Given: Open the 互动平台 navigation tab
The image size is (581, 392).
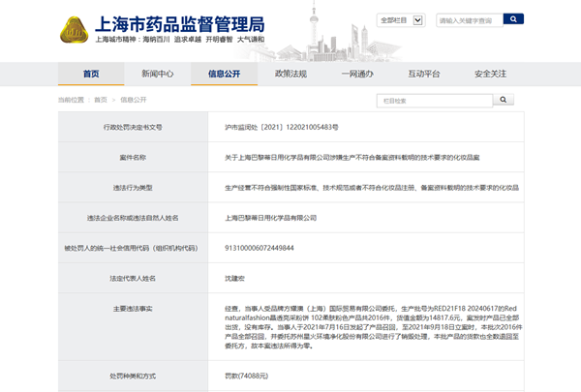Looking at the screenshot, I should click(424, 74).
